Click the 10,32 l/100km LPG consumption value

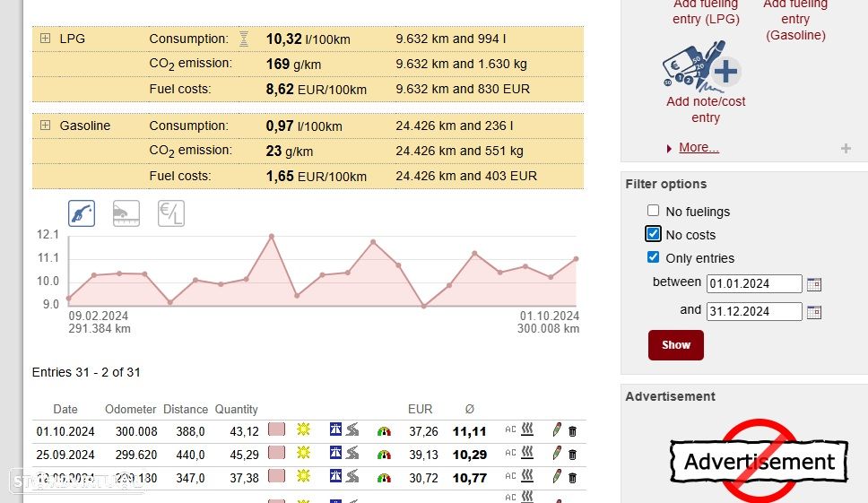click(x=308, y=39)
